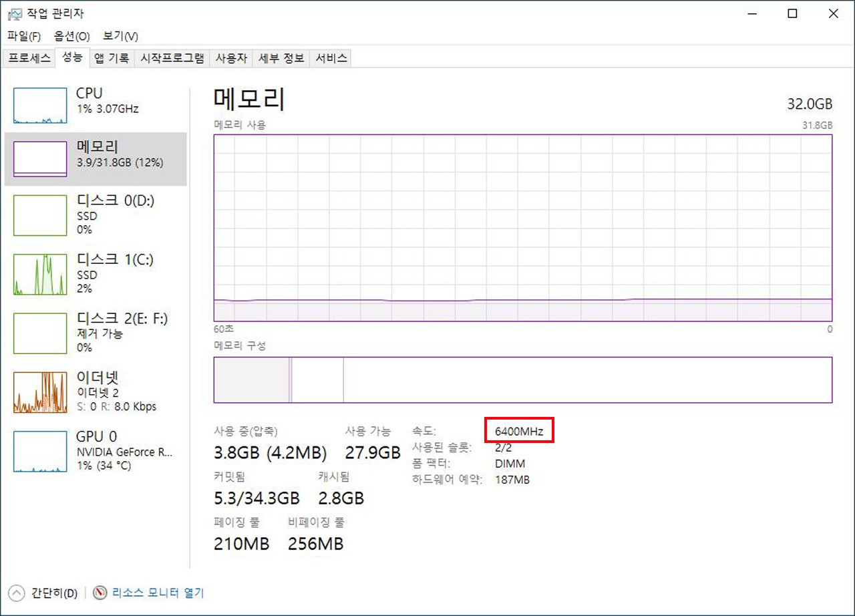Viewport: 855px width, 616px height.
Task: Select 디스크 2(E: F:) removable disk graph
Action: tap(40, 333)
